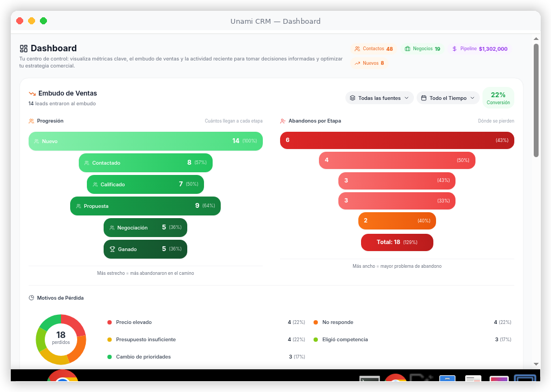
Task: Click the Motivos de Pérdida clock icon
Action: 31,298
